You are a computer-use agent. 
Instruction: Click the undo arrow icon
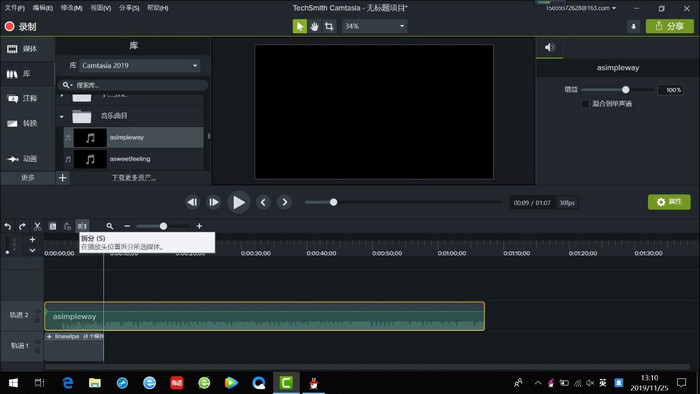coord(8,226)
